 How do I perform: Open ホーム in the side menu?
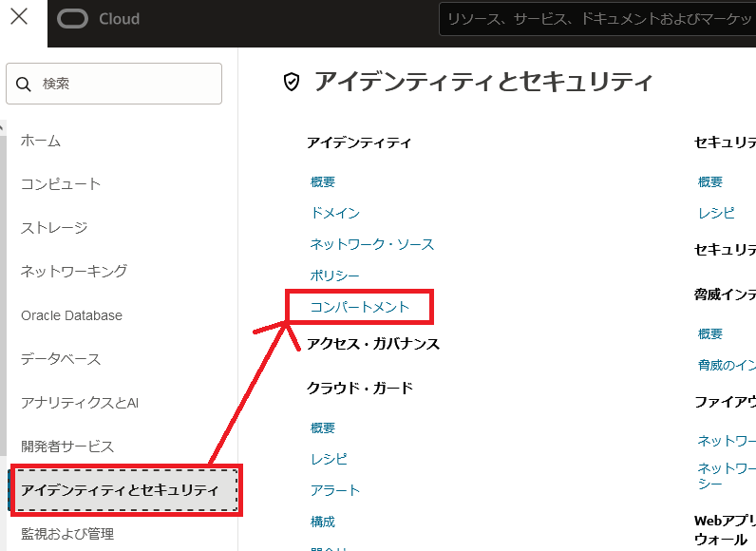pos(41,141)
